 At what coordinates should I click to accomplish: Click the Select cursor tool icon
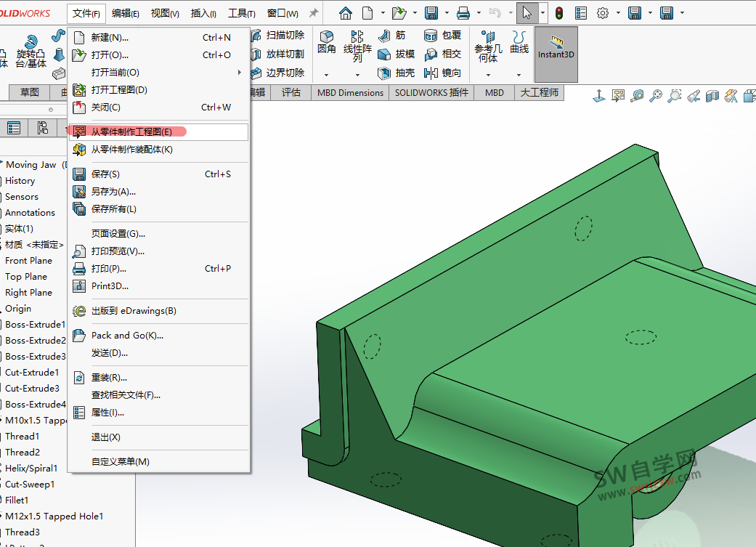(x=527, y=13)
